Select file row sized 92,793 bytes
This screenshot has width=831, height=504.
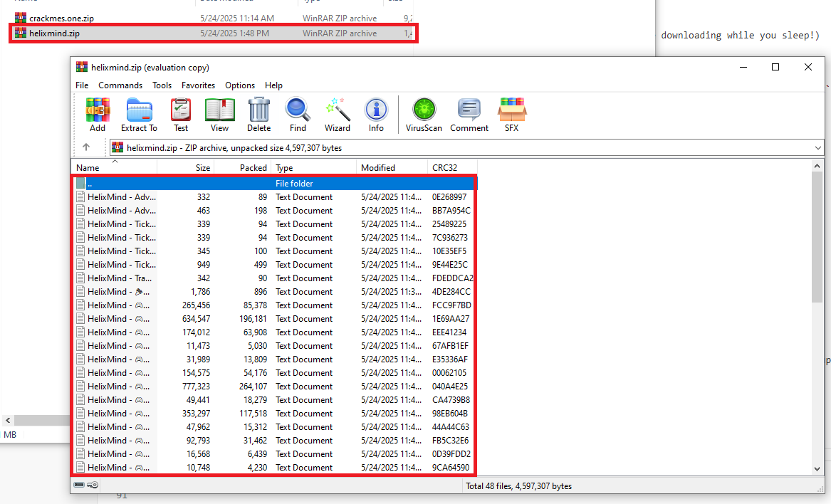(275, 441)
